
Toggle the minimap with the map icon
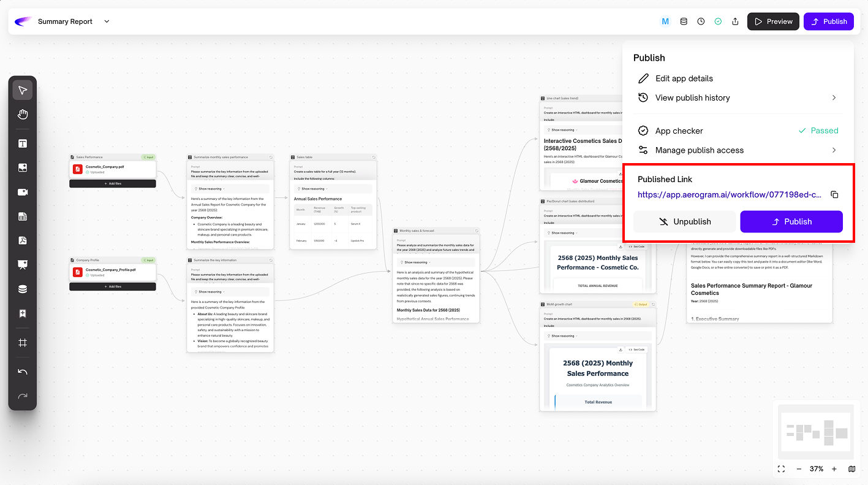(852, 469)
